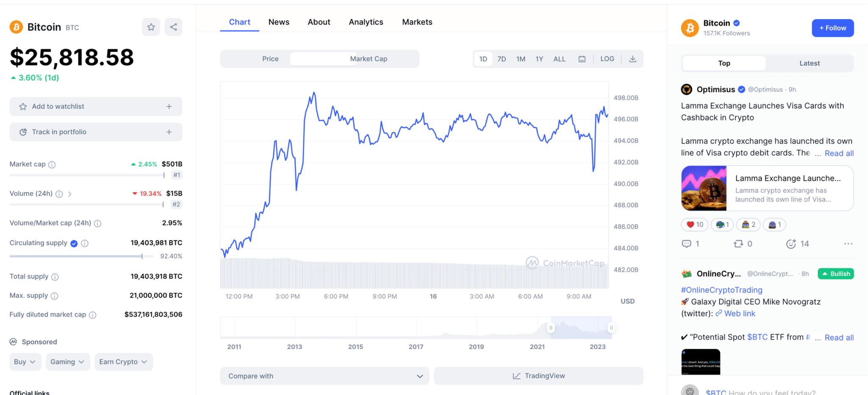Click the retweet icon on Optimisus post
The image size is (868, 395).
click(x=738, y=244)
